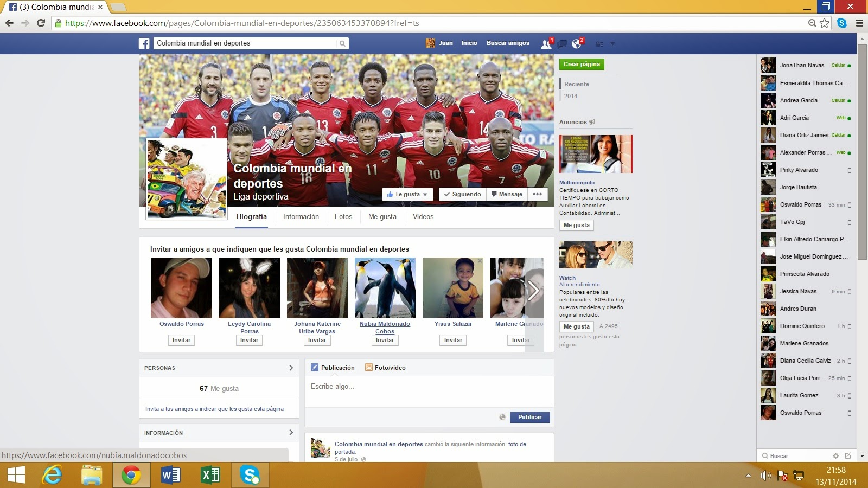
Task: Open the 'Te gusta' dropdown arrow
Action: pos(426,194)
